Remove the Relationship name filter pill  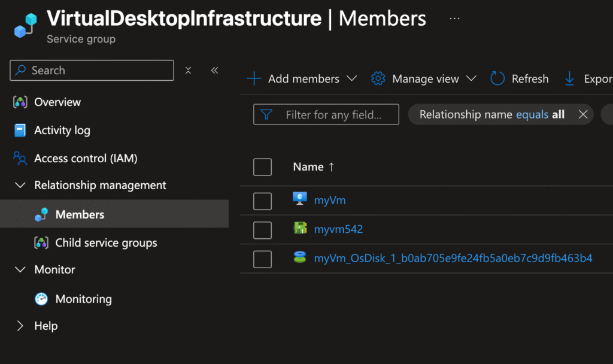click(583, 114)
